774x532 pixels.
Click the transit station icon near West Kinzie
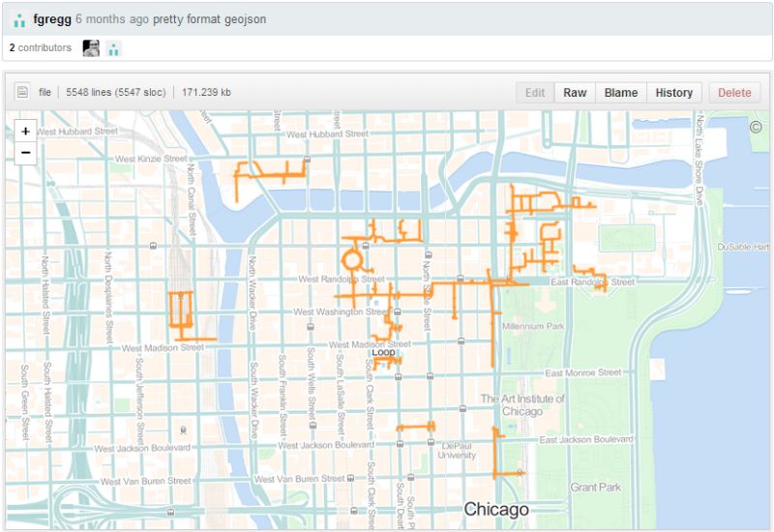(307, 160)
